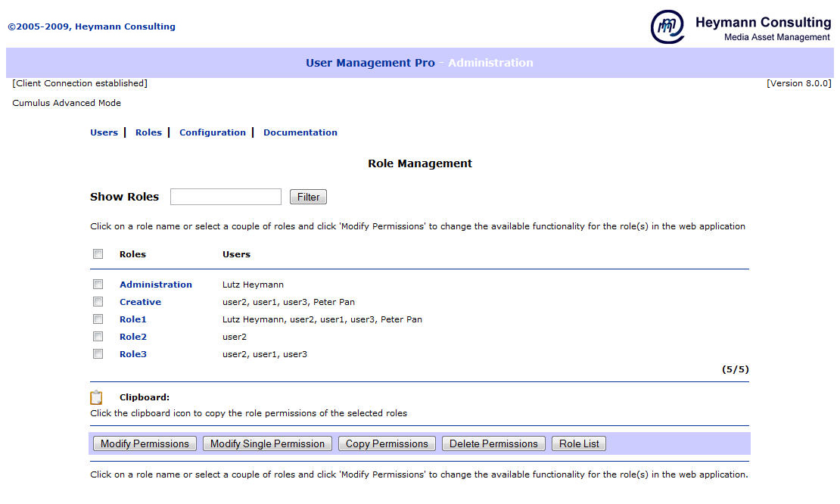Screen dimensions: 840x504
Task: Click the '[Version 8.0.0]' text
Action: [798, 83]
